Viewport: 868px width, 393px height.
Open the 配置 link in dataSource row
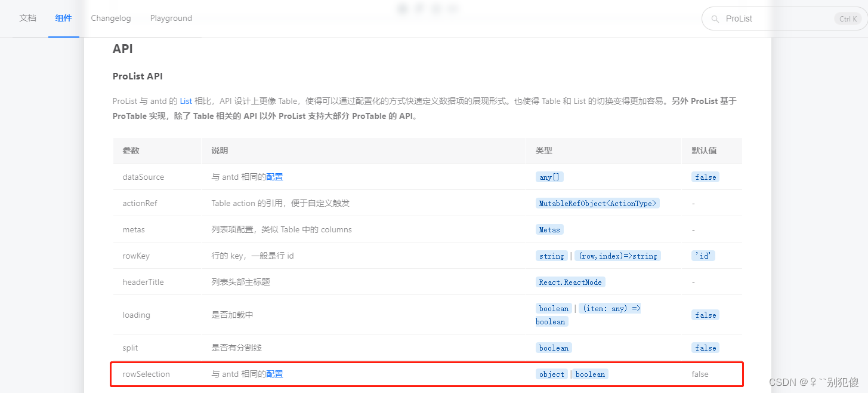coord(275,177)
